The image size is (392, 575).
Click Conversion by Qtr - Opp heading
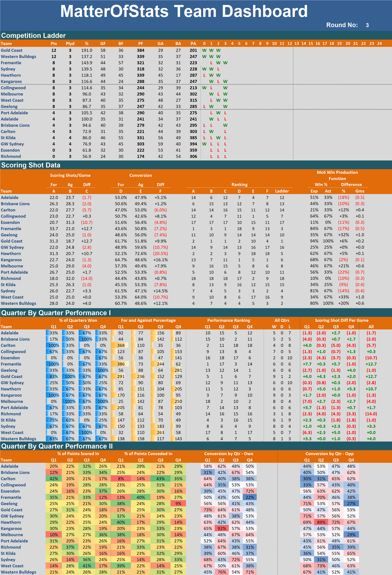coord(329,454)
